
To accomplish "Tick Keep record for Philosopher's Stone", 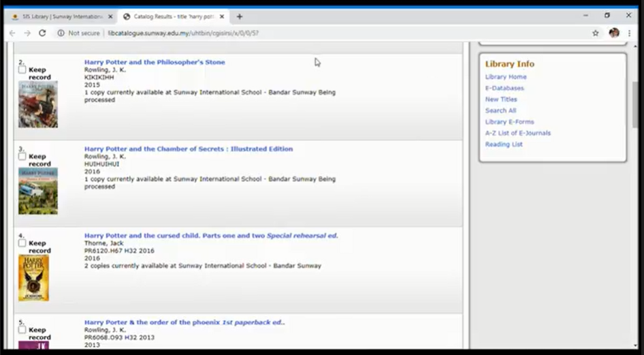I will (x=22, y=70).
